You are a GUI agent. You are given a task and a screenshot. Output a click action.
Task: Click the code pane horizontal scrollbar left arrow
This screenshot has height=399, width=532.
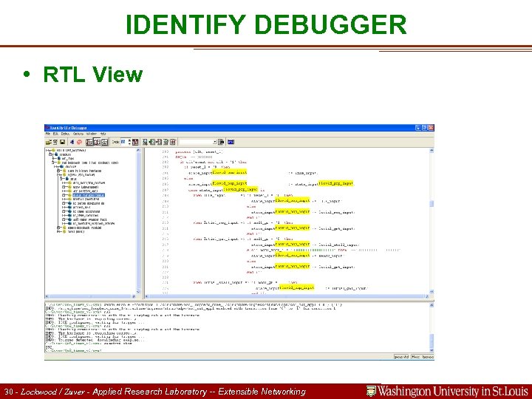tap(147, 296)
